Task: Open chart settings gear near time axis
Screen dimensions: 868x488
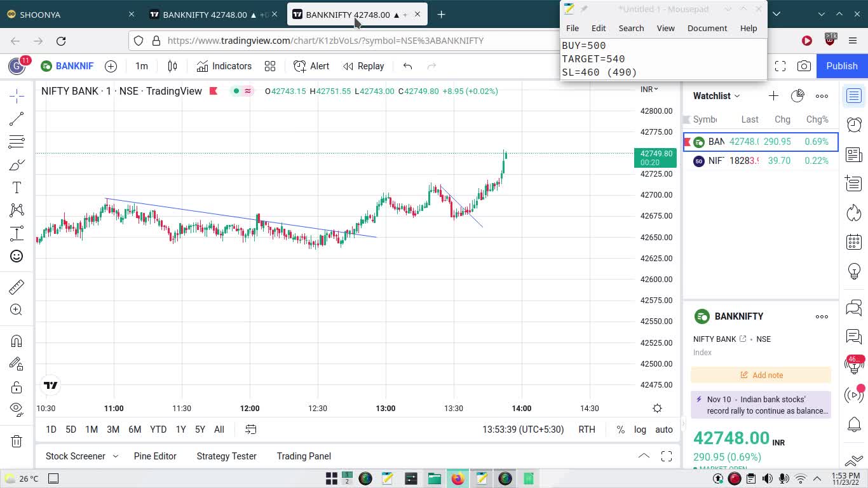Action: click(657, 408)
